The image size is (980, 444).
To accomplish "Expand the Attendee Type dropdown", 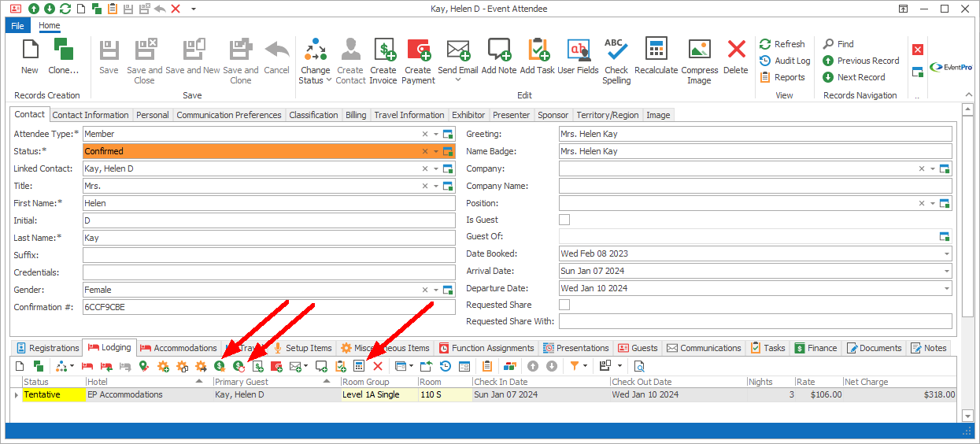I will [x=436, y=134].
